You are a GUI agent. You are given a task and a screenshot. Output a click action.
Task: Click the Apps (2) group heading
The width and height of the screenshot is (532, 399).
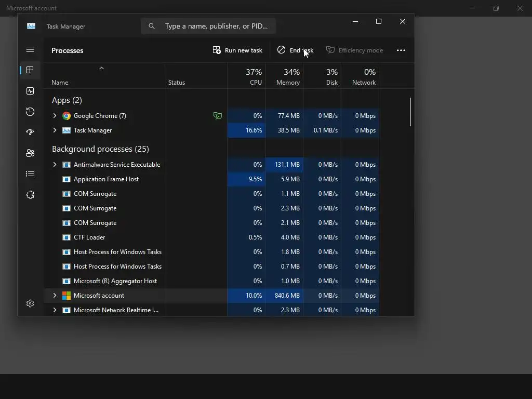pyautogui.click(x=67, y=100)
